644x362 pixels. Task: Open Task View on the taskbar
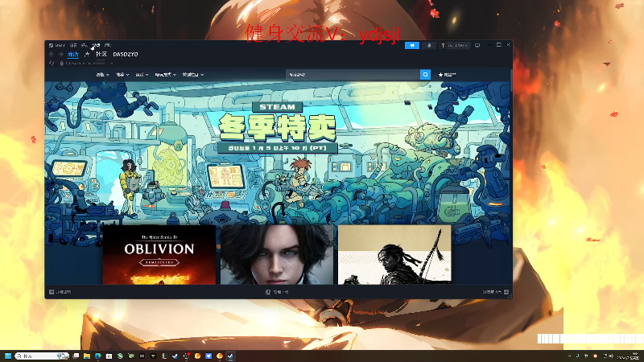76,356
